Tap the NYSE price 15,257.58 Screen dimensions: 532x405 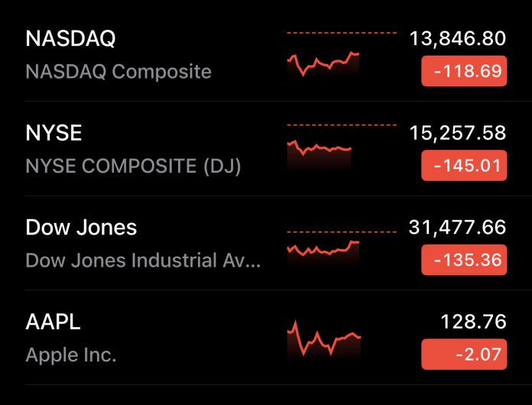(458, 133)
